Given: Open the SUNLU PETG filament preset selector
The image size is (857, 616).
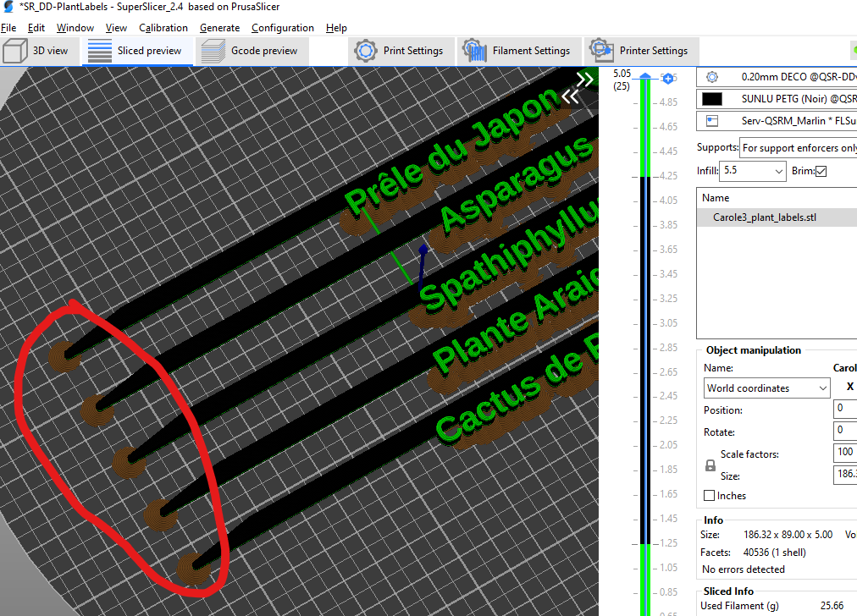Looking at the screenshot, I should [x=777, y=99].
